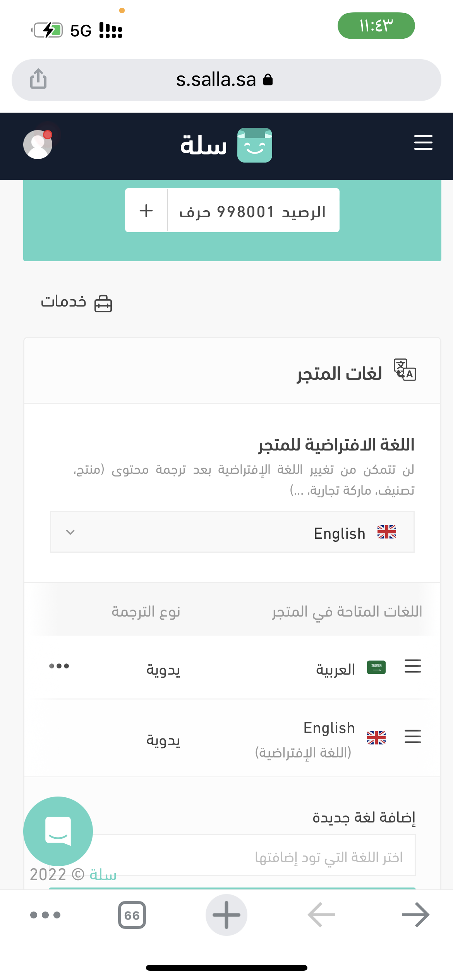Tap the s.salla.sa address bar
Screen dimensions: 453x980
[x=226, y=80]
